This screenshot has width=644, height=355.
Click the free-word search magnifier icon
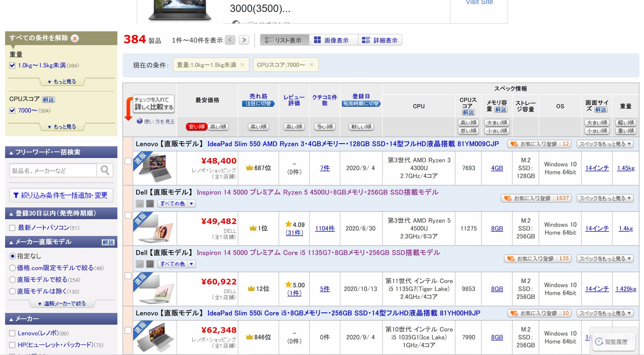(105, 170)
